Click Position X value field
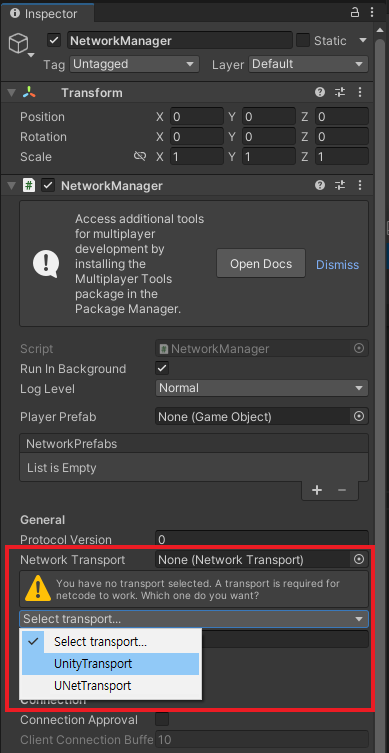Image resolution: width=389 pixels, height=753 pixels. [196, 117]
